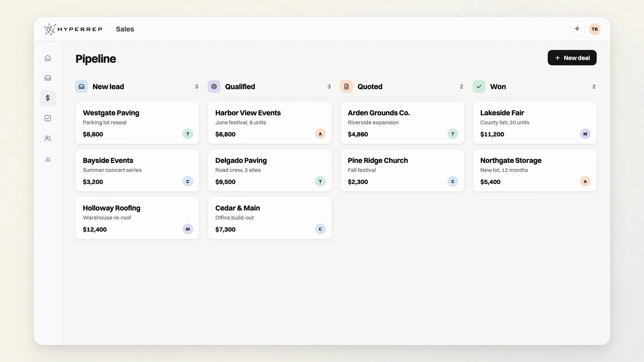The height and width of the screenshot is (362, 644).
Task: Click the T avatar on Westgate Paving card
Action: click(x=188, y=134)
